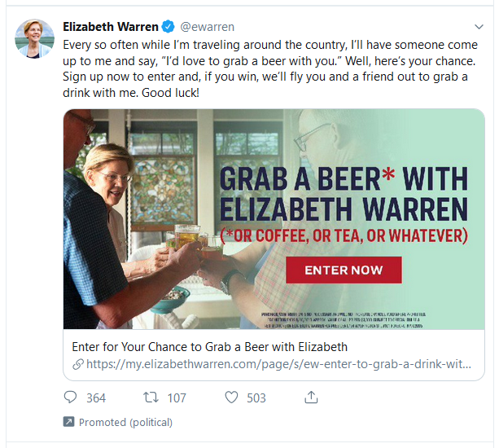This screenshot has height=448, width=499.
Task: Click the 503 likes count
Action: 256,398
